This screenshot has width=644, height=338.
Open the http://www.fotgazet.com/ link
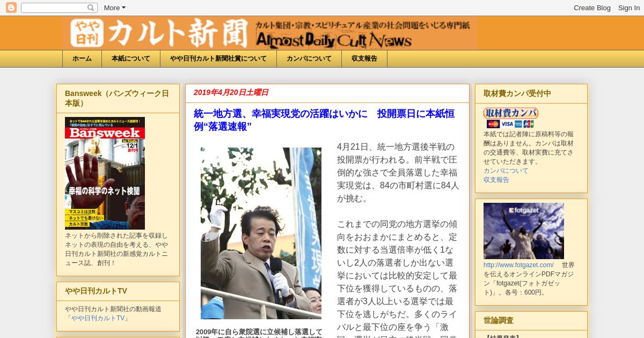point(518,265)
